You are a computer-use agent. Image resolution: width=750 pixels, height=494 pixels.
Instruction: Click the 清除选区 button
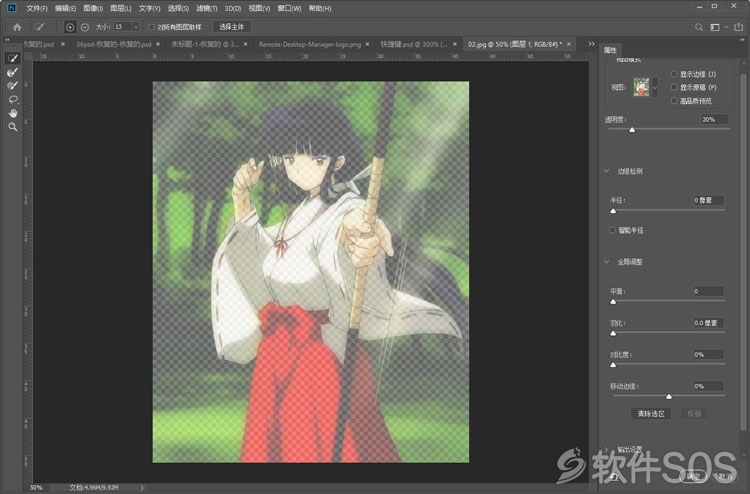651,414
